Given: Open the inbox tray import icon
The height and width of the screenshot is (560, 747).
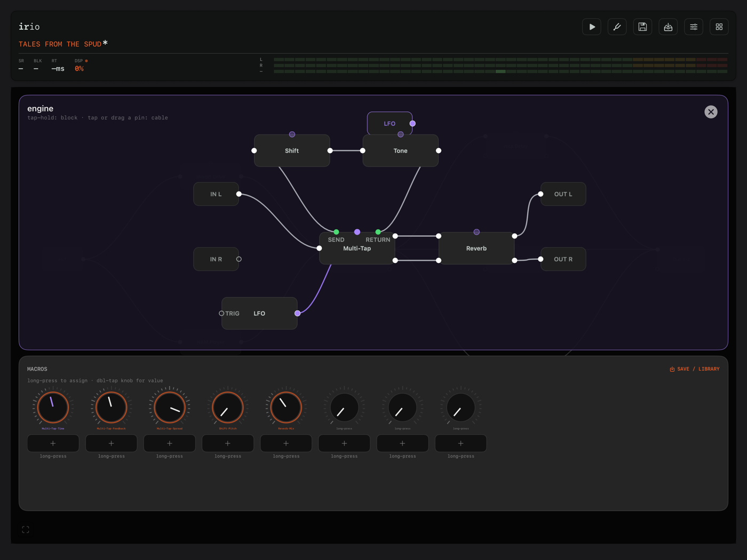Looking at the screenshot, I should point(668,27).
